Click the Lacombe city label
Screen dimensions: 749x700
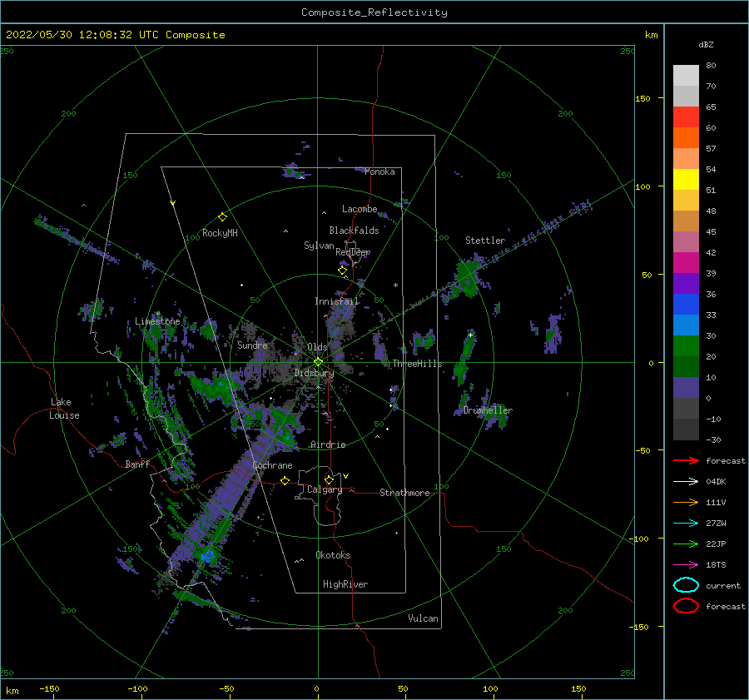coord(360,209)
